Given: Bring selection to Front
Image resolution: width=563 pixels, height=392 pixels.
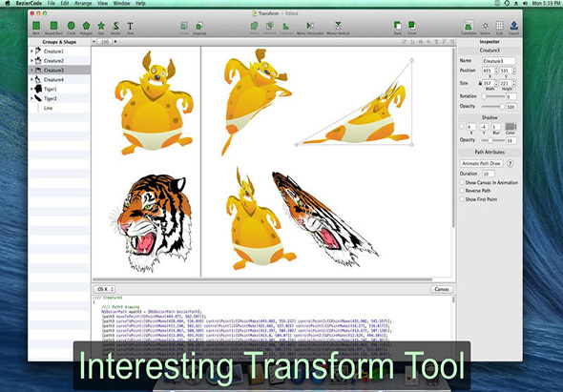Looking at the screenshot, I should (x=412, y=26).
